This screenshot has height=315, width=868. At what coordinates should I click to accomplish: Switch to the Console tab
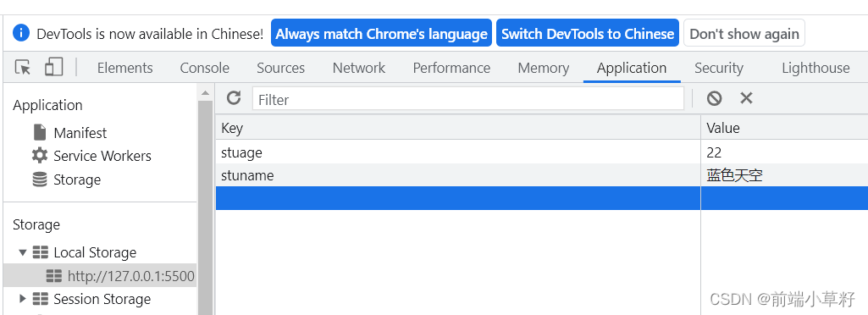click(204, 68)
